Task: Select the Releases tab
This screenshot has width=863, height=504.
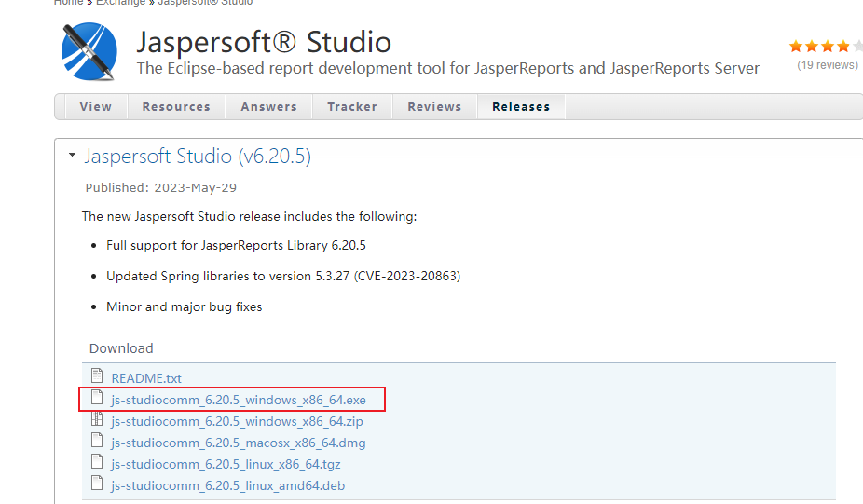Action: pos(521,107)
